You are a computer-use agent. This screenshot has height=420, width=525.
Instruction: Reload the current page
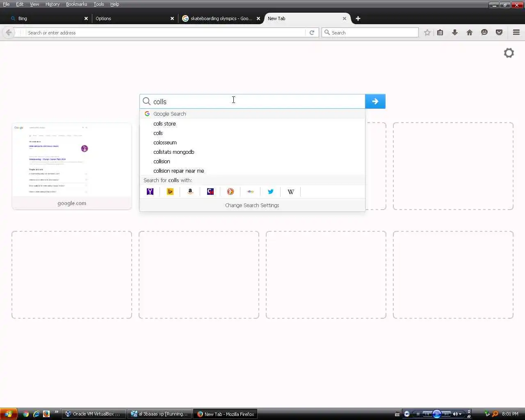312,32
